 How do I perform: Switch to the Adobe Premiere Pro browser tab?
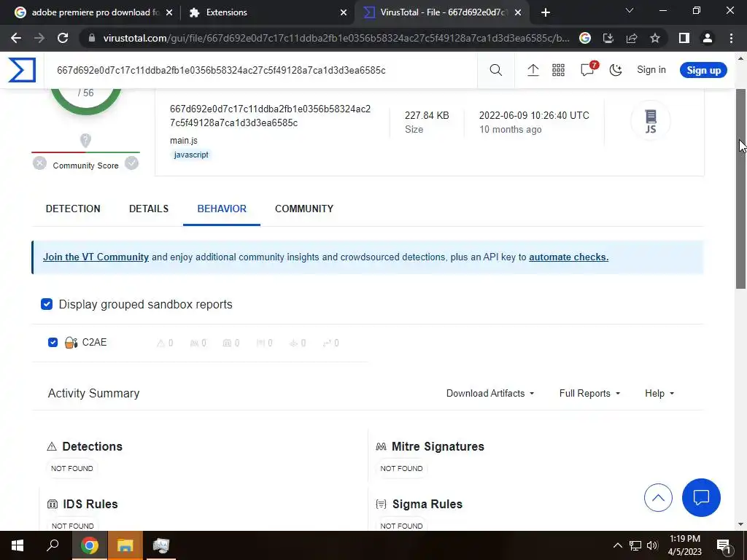(94, 12)
